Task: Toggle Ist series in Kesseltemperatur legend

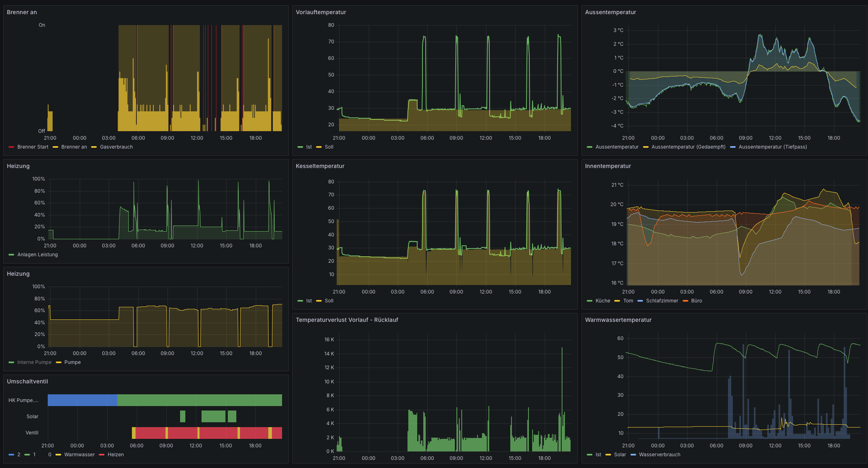Action: [x=309, y=301]
